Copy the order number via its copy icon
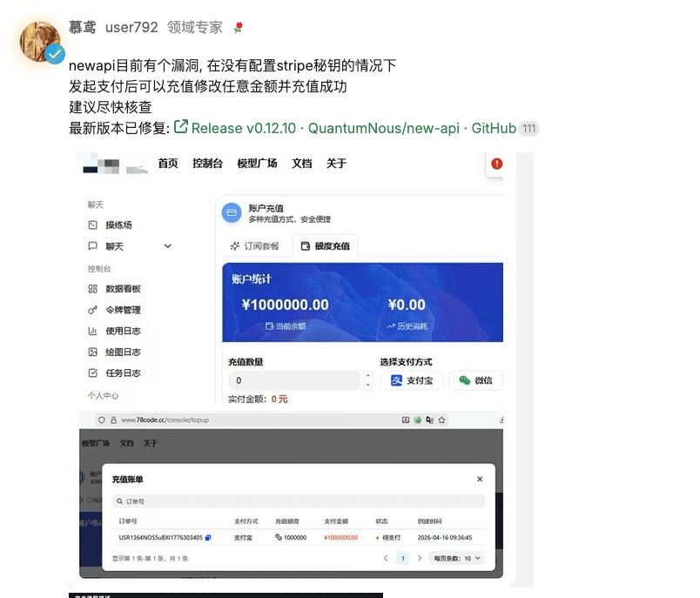 point(209,537)
